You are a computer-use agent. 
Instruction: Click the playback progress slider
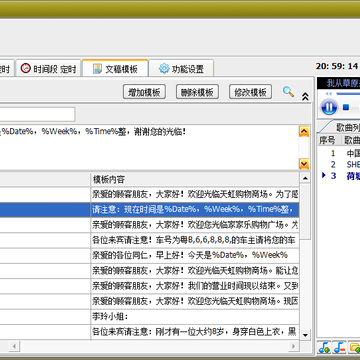tap(347, 94)
